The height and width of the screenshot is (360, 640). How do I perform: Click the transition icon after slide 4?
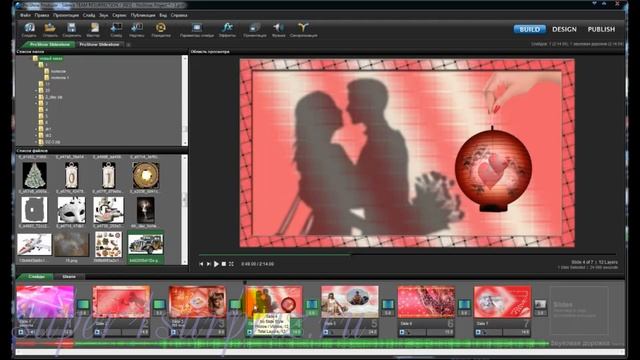312,305
